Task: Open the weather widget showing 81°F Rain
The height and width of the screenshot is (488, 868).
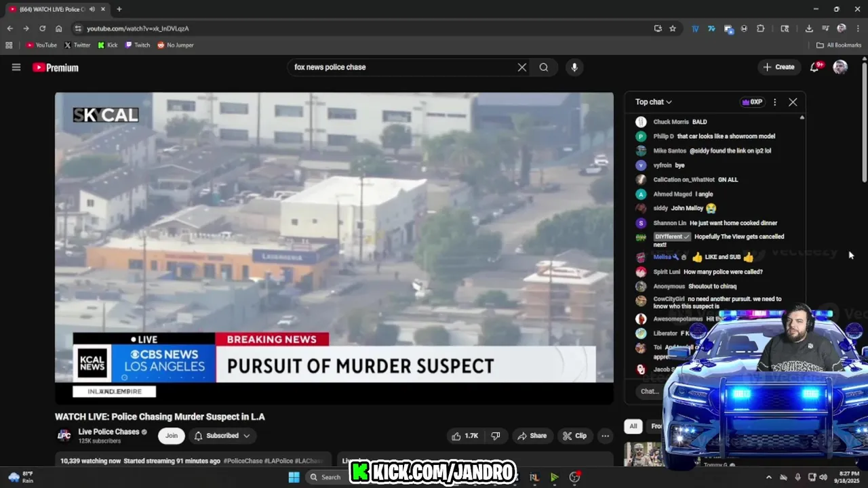Action: coord(20,477)
